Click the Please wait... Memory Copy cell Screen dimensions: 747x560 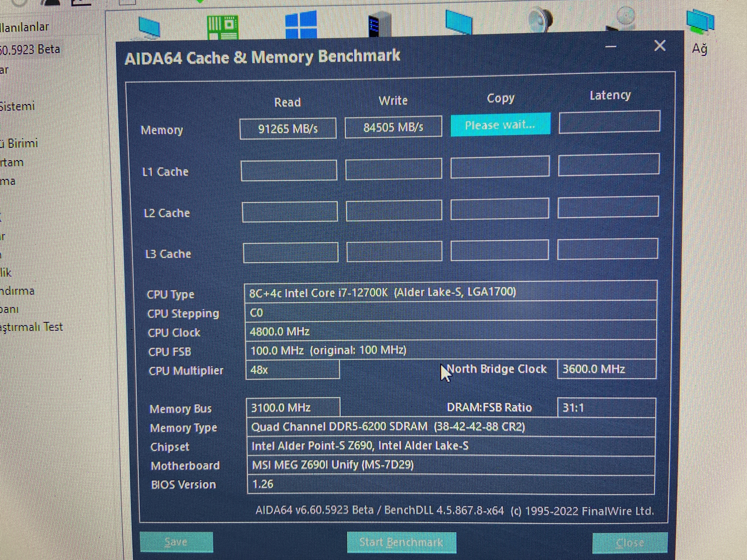500,125
